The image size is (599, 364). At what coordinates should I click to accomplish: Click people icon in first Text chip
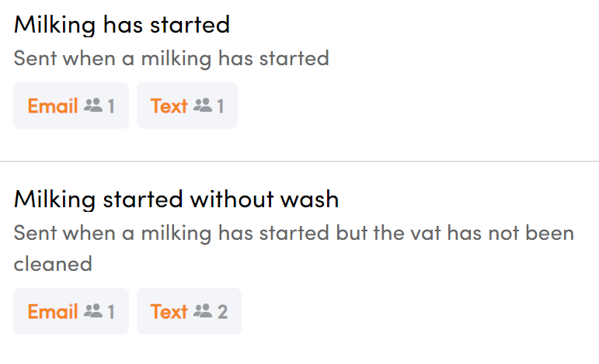click(x=203, y=106)
